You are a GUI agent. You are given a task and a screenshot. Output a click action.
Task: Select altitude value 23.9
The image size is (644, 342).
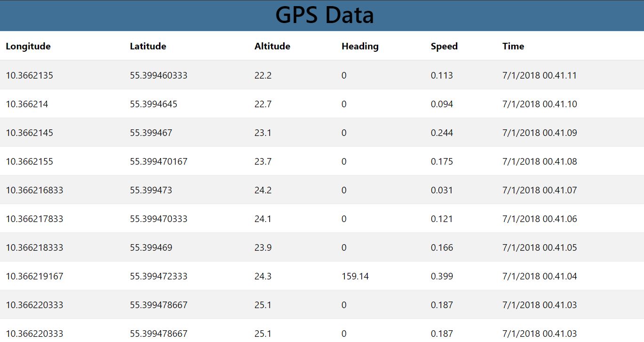click(263, 247)
